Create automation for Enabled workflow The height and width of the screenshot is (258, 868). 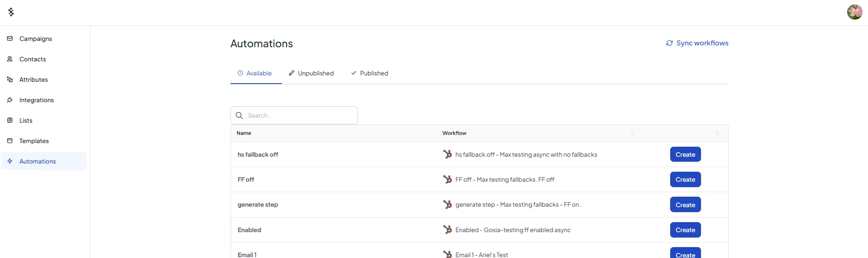[685, 230]
